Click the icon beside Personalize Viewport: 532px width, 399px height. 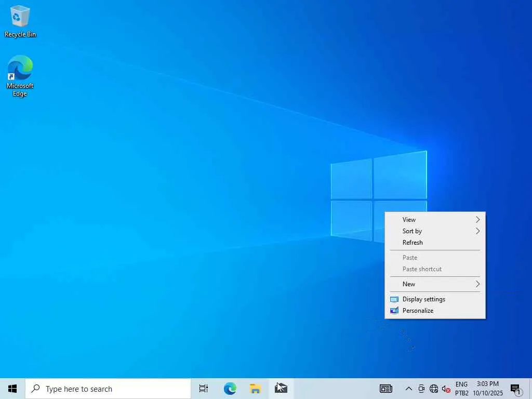(394, 311)
